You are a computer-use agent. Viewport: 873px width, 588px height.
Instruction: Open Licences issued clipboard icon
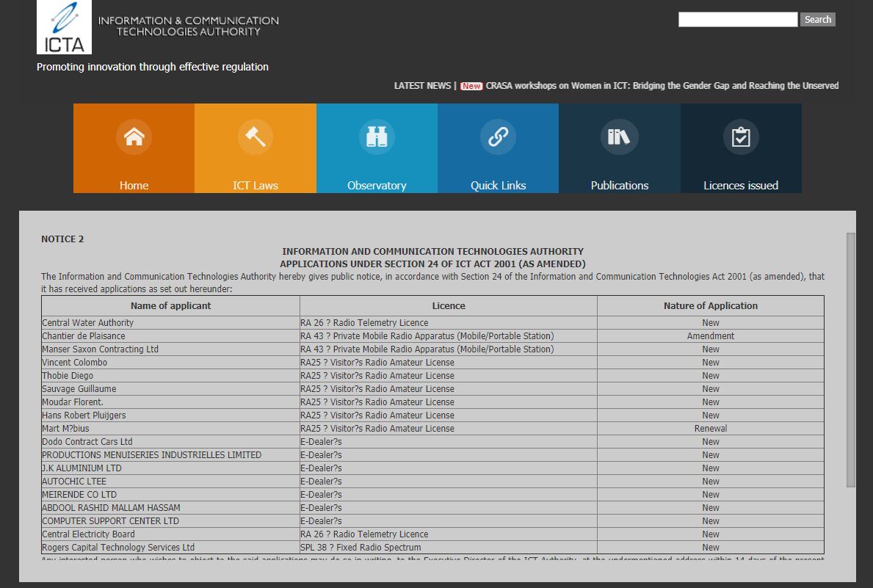[741, 137]
